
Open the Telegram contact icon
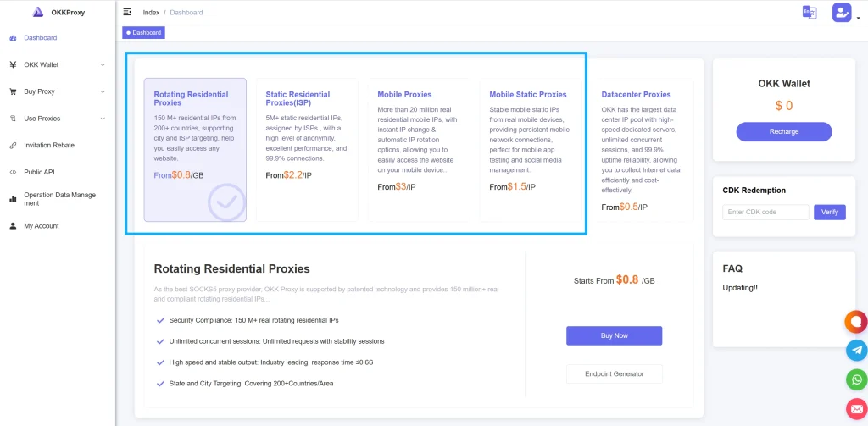(856, 350)
